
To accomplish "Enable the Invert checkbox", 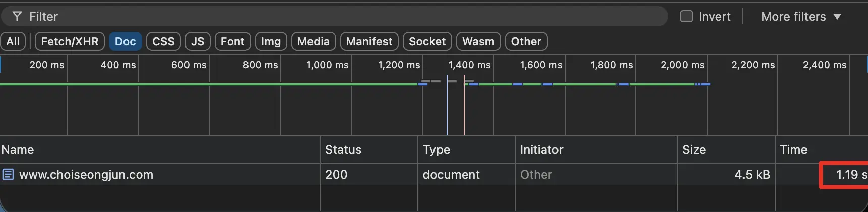I will point(686,17).
